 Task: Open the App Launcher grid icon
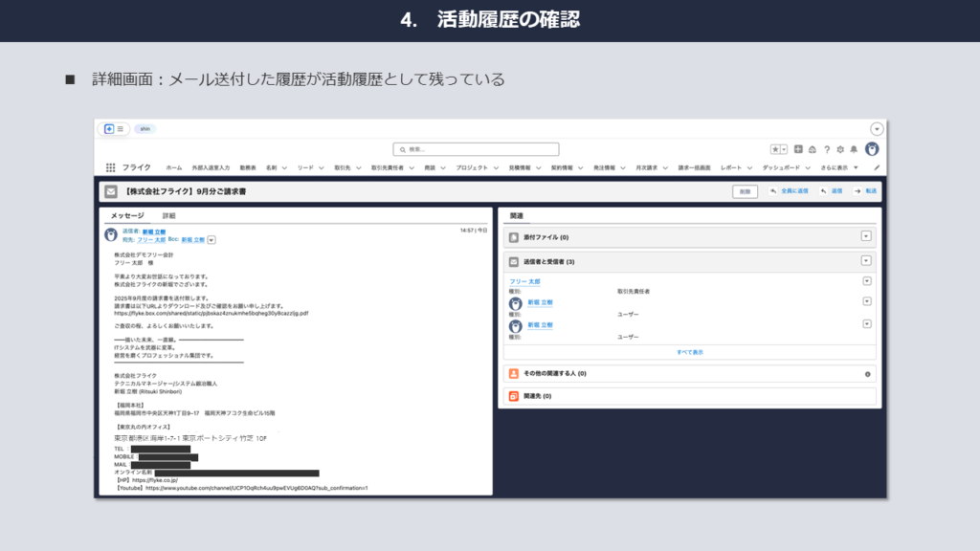(110, 166)
